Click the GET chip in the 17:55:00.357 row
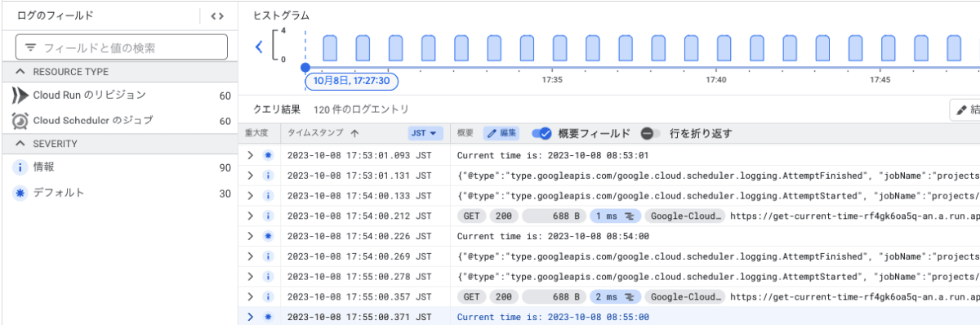Viewport: 980px width, 325px height. 471,296
